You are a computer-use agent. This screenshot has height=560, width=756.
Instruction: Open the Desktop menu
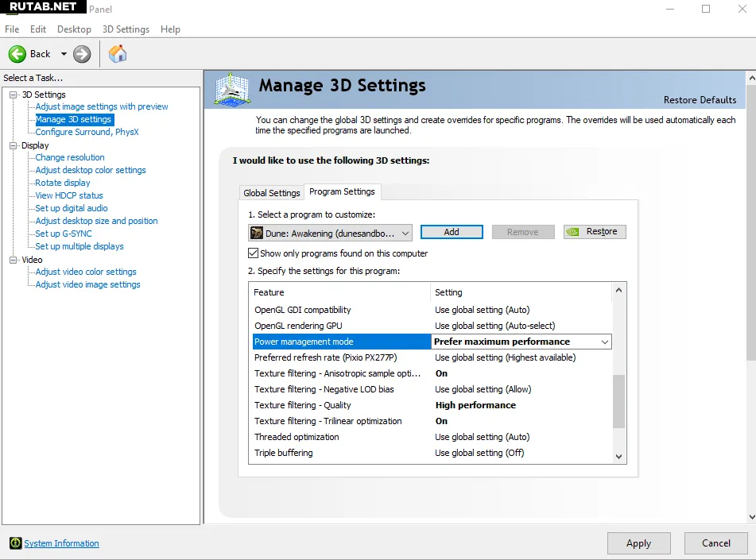tap(74, 29)
